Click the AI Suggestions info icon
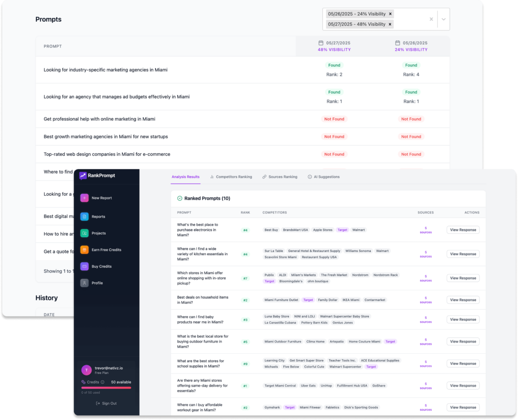This screenshot has width=518, height=420. click(x=310, y=177)
